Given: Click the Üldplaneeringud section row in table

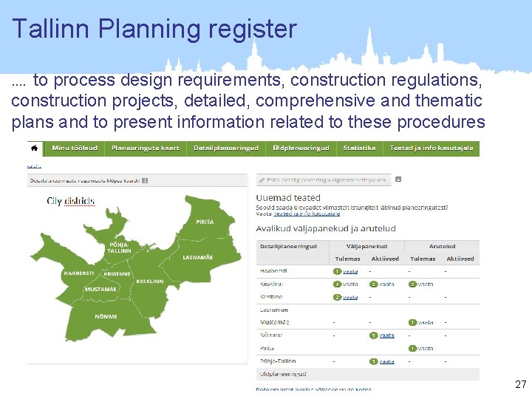Looking at the screenshot, I should (x=368, y=374).
